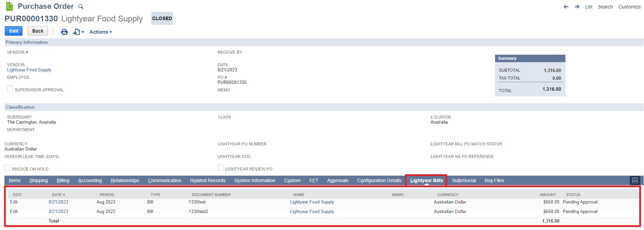Switch to the Items tab
The image size is (644, 230).
click(x=15, y=180)
